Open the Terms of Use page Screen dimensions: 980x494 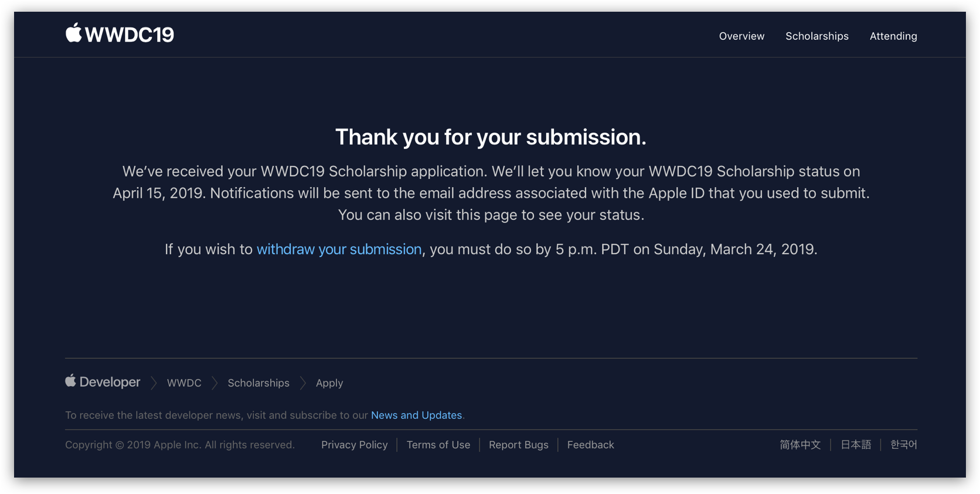(x=438, y=445)
